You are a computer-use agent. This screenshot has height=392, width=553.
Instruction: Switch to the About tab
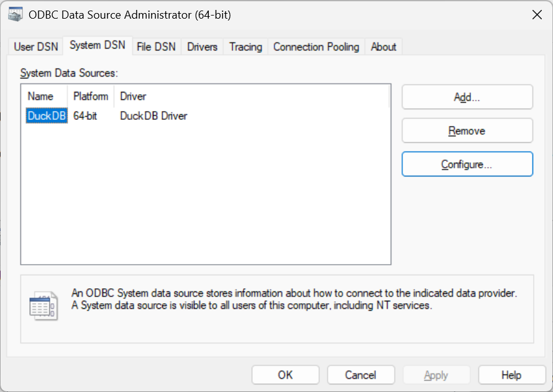(x=383, y=46)
